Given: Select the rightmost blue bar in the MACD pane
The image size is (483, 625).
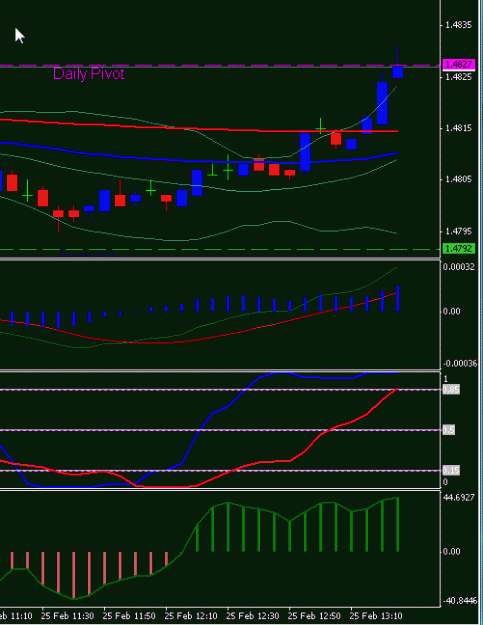Looking at the screenshot, I should coord(398,298).
